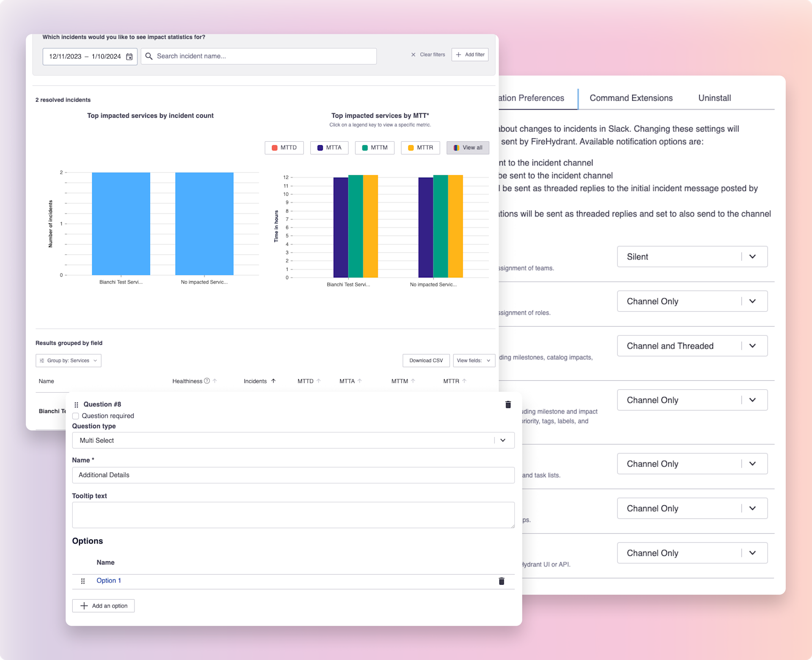Image resolution: width=812 pixels, height=660 pixels.
Task: Click the Option 1 drag handle icon
Action: [x=83, y=581]
